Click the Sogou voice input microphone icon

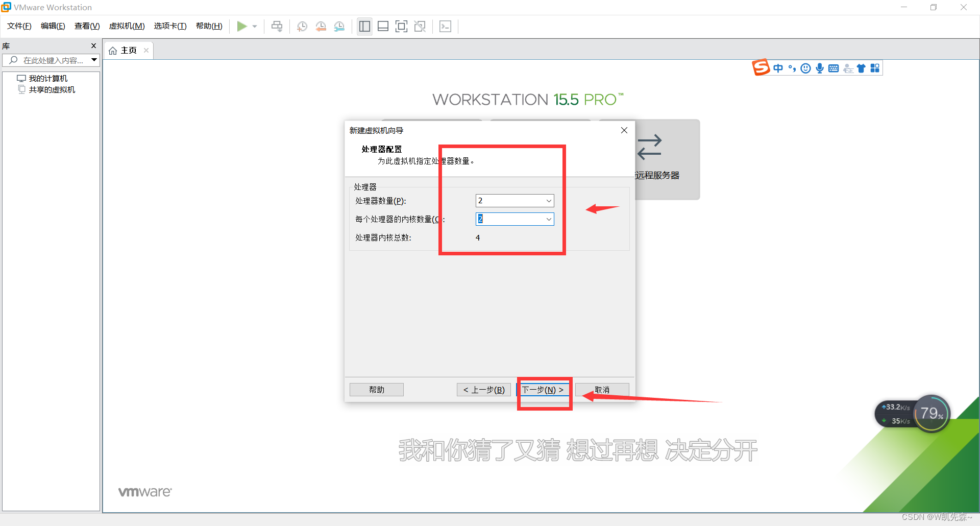[x=820, y=68]
